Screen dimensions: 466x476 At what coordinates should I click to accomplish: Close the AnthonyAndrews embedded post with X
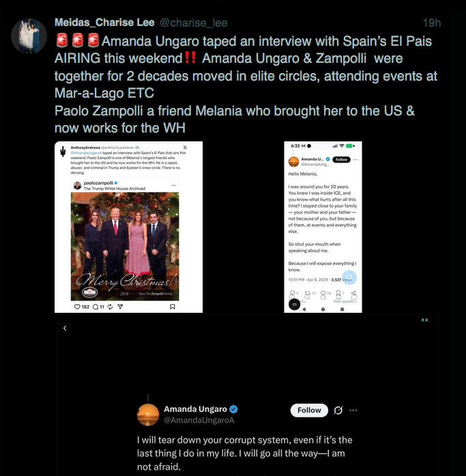[185, 148]
